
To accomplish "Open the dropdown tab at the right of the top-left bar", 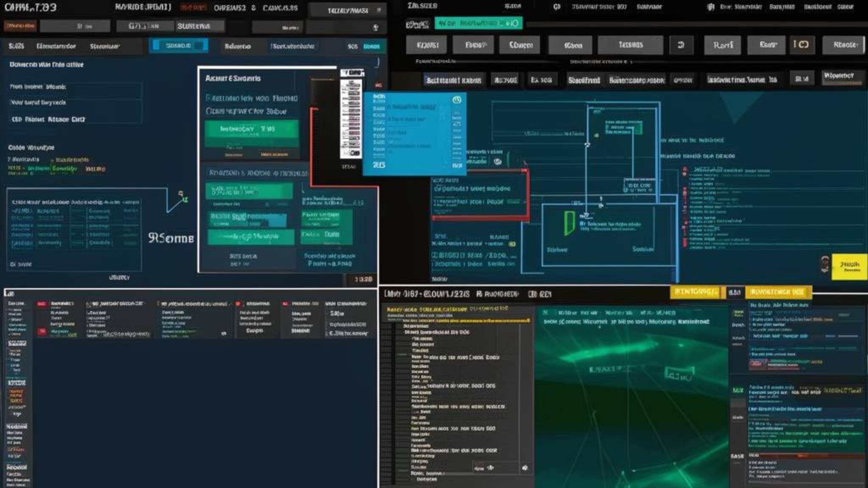I will [x=348, y=10].
